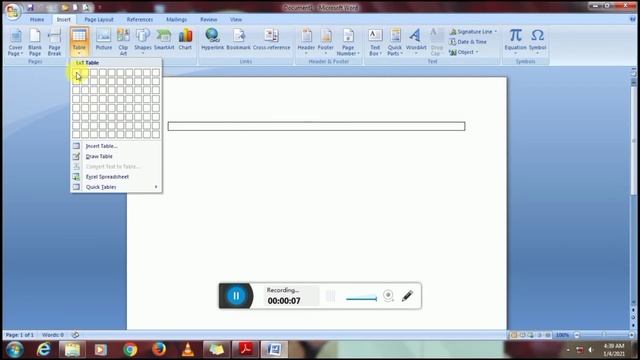The height and width of the screenshot is (360, 640).
Task: Click the Signature Line option
Action: [473, 31]
